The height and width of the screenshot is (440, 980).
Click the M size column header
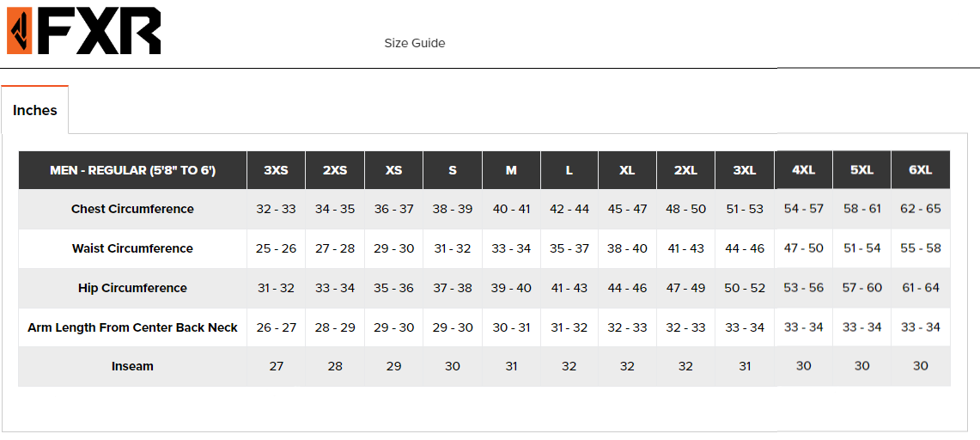tap(511, 170)
